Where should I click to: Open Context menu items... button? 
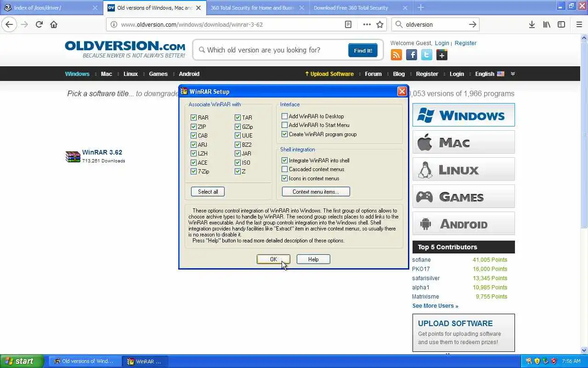point(316,191)
